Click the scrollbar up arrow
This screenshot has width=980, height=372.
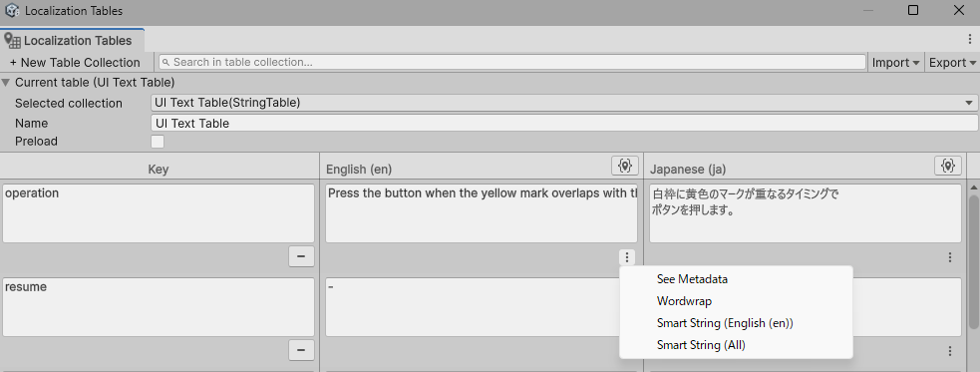(x=973, y=186)
